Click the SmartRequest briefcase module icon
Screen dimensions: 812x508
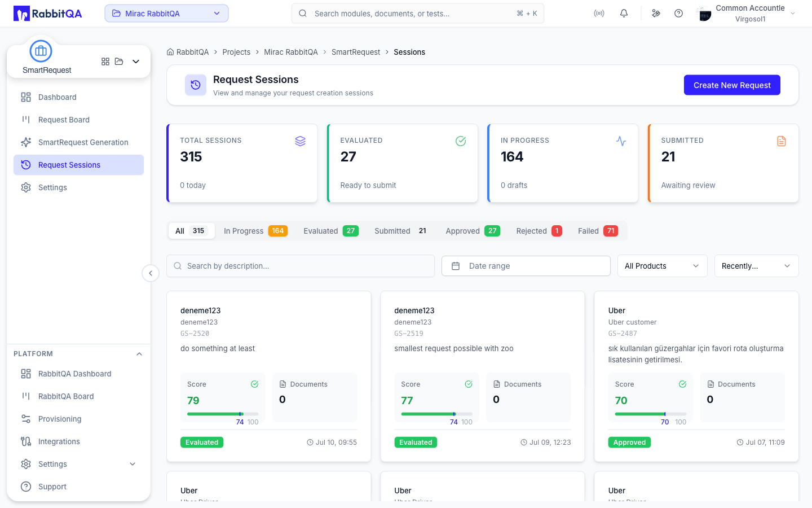(41, 51)
